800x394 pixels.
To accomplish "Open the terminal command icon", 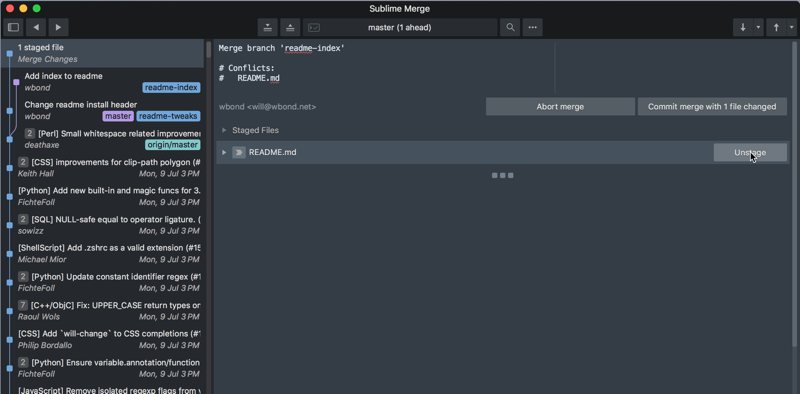I will 313,28.
